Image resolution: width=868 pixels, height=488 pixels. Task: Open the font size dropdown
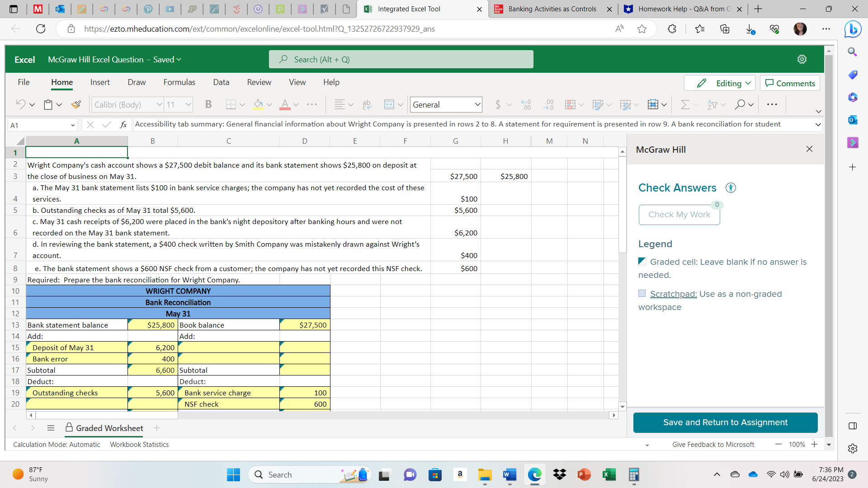[x=178, y=104]
